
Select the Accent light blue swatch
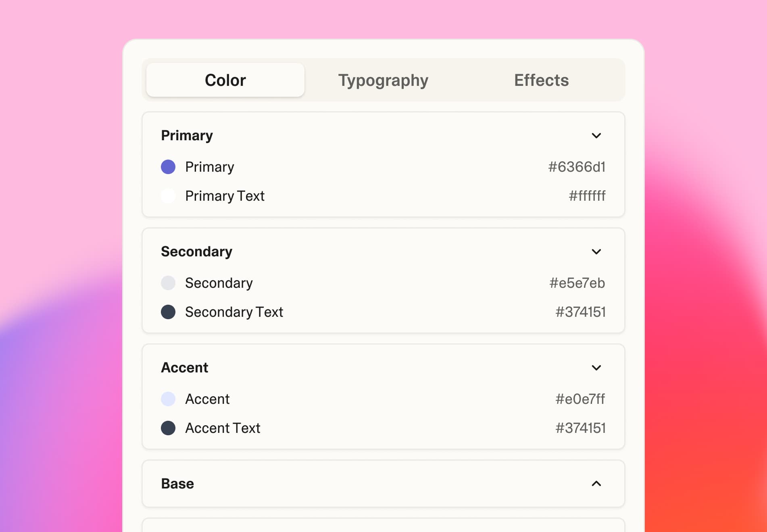click(168, 399)
